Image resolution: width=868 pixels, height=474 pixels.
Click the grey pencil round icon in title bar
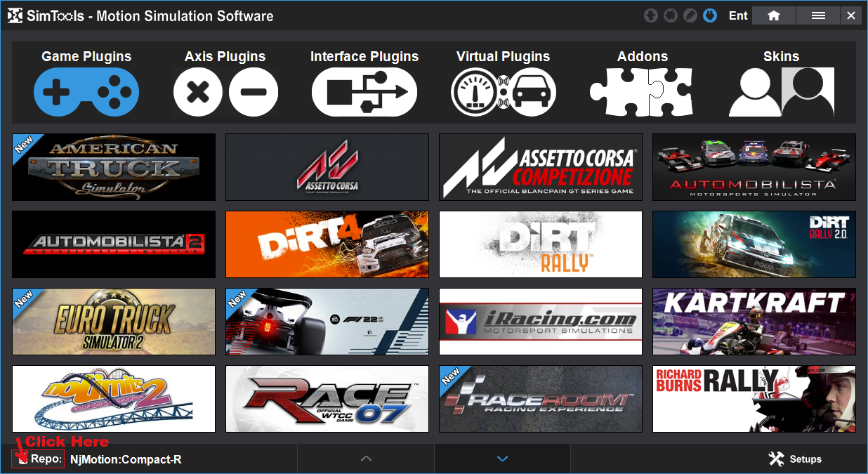coord(690,15)
